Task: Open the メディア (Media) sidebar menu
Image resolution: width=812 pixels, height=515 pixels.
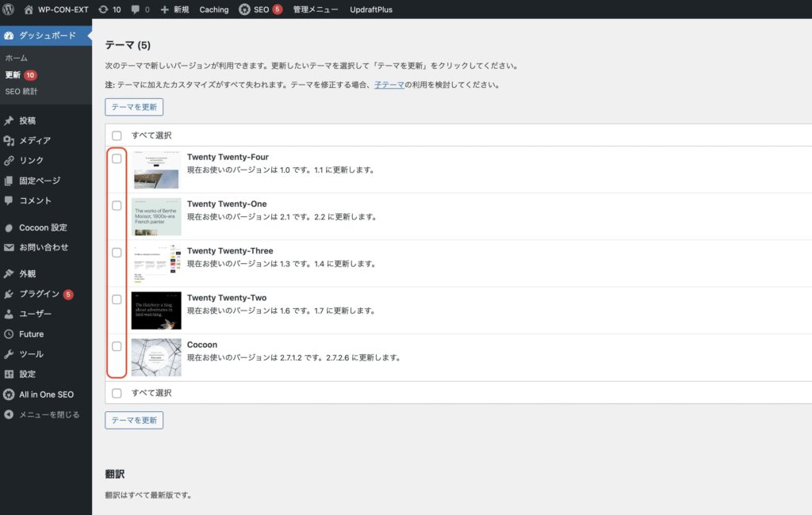Action: [x=34, y=140]
